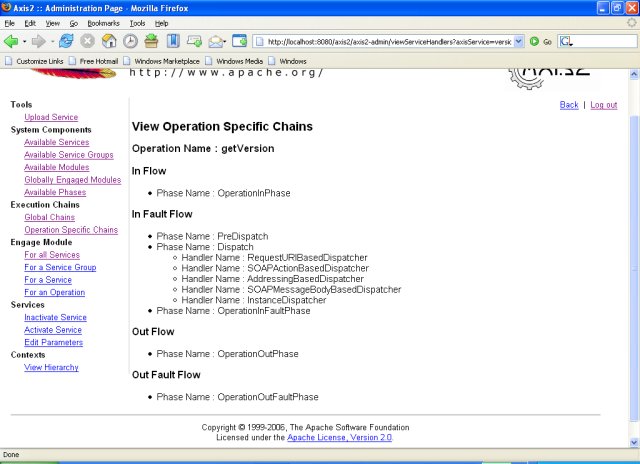Open the Available Phases link
The image size is (640, 464).
pos(55,192)
